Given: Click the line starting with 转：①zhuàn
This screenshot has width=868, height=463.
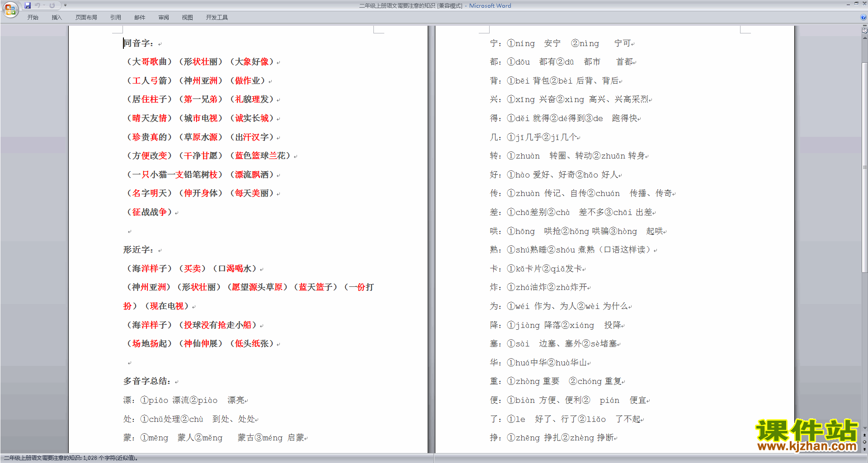Looking at the screenshot, I should pyautogui.click(x=569, y=156).
